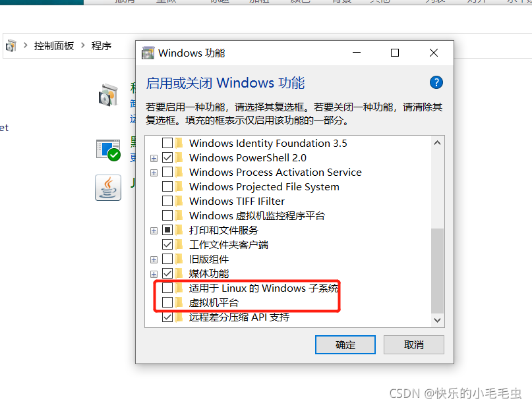Expand the 旧版组件 tree node
532x405 pixels.
pyautogui.click(x=154, y=259)
